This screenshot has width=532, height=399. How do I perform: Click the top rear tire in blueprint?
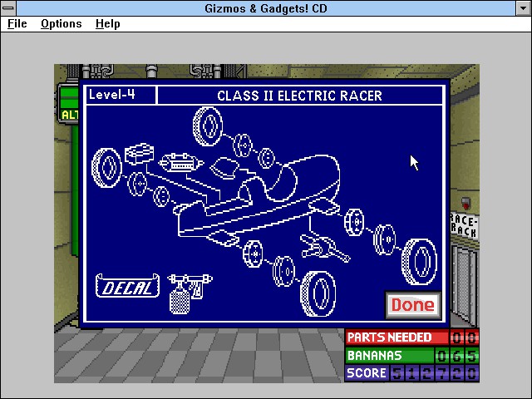click(x=208, y=126)
